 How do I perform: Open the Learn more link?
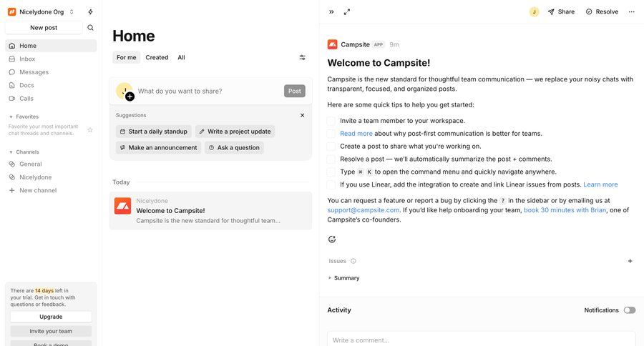(600, 184)
